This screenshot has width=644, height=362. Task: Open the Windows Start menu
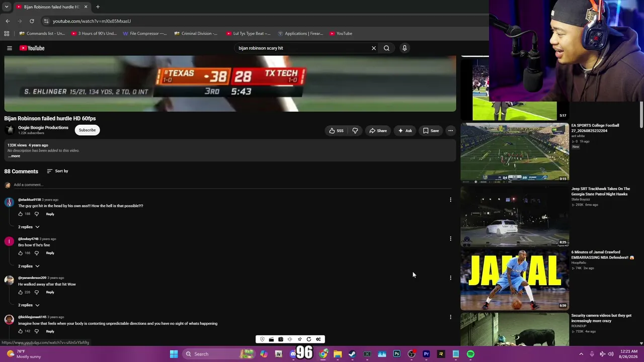[174, 354]
